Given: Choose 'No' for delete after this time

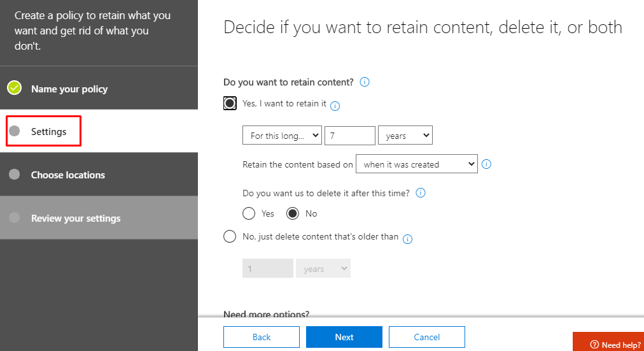Looking at the screenshot, I should pyautogui.click(x=293, y=213).
